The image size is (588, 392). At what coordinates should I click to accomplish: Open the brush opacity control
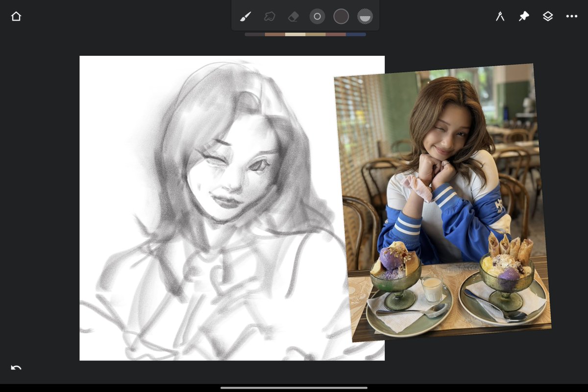(365, 17)
